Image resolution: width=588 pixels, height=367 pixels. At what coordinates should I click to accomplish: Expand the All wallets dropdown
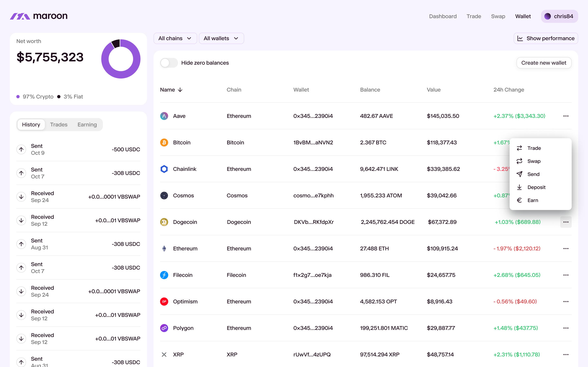click(x=221, y=38)
